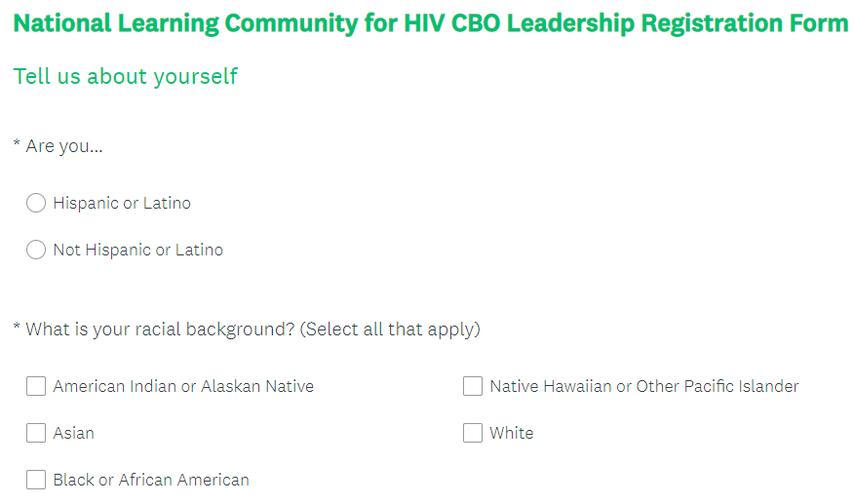Click the 'Tell us about yourself' subheading
This screenshot has width=854, height=504.
click(x=125, y=76)
